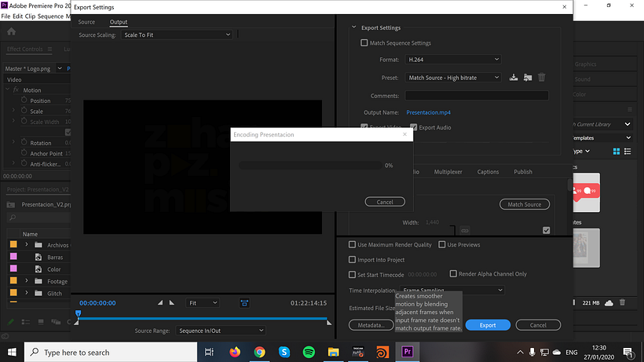Open the Publish tab
Screen dimensions: 644x362
(523, 171)
